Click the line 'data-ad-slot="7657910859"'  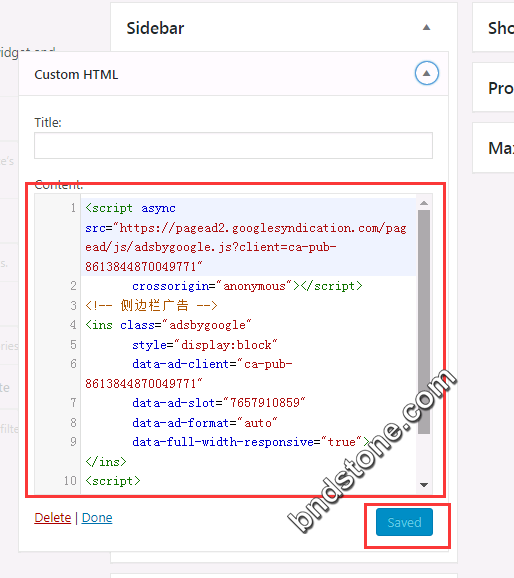[219, 403]
